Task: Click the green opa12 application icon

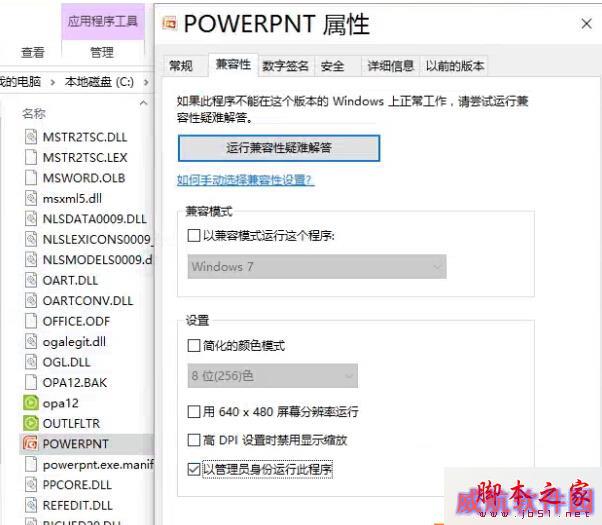Action: tap(31, 403)
